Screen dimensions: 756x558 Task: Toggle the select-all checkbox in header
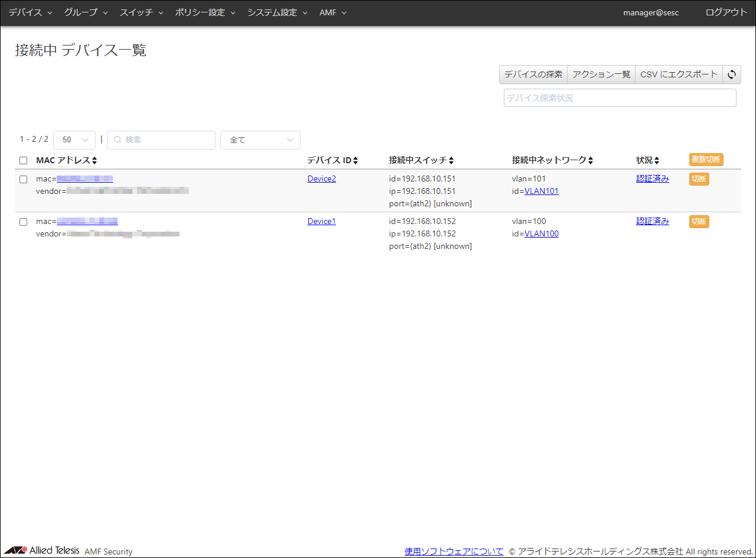click(x=24, y=161)
